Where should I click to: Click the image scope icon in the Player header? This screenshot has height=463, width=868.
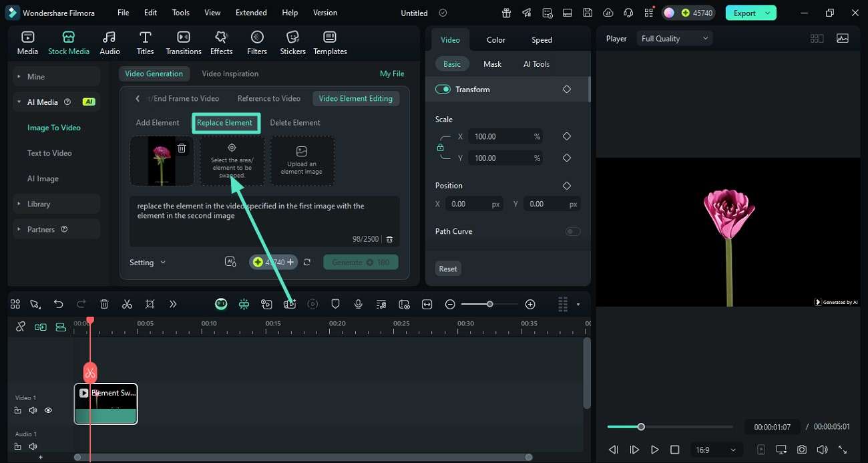point(843,39)
